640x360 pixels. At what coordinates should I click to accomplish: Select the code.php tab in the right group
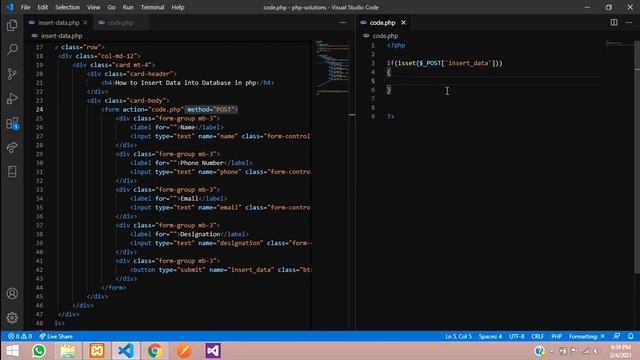pyautogui.click(x=382, y=23)
